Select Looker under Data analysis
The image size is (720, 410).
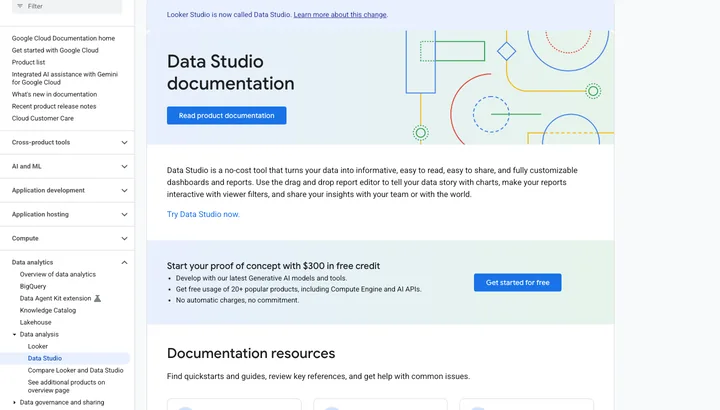pos(38,346)
